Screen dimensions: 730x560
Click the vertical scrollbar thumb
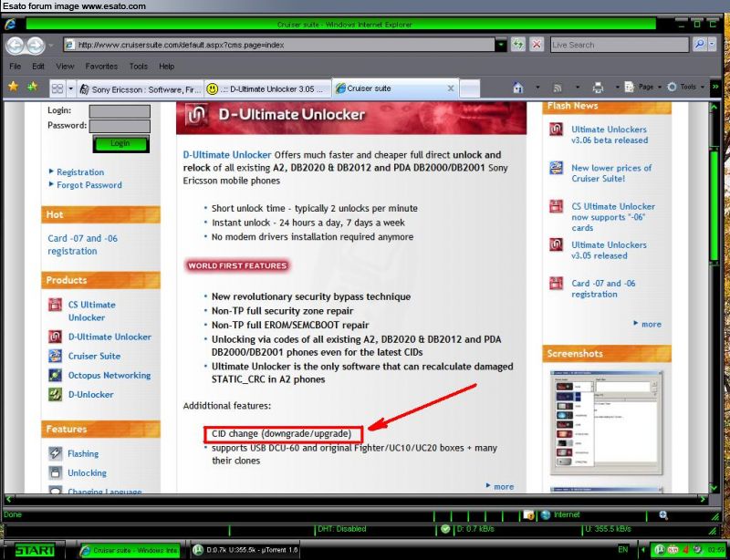point(714,205)
